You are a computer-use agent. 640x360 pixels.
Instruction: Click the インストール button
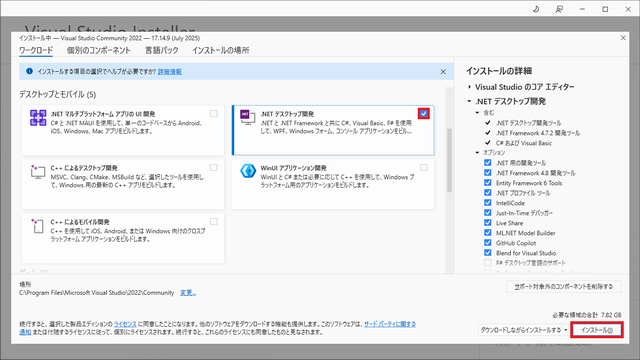point(597,330)
